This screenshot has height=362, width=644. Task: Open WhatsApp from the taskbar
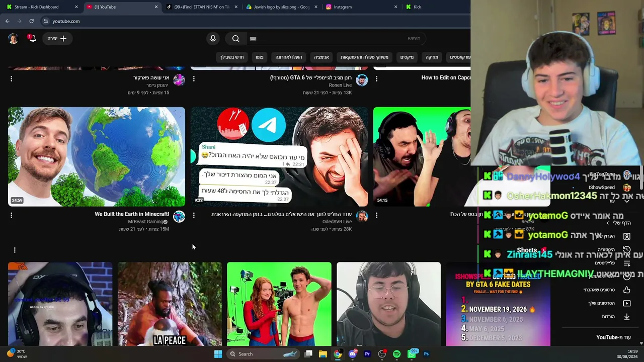412,354
